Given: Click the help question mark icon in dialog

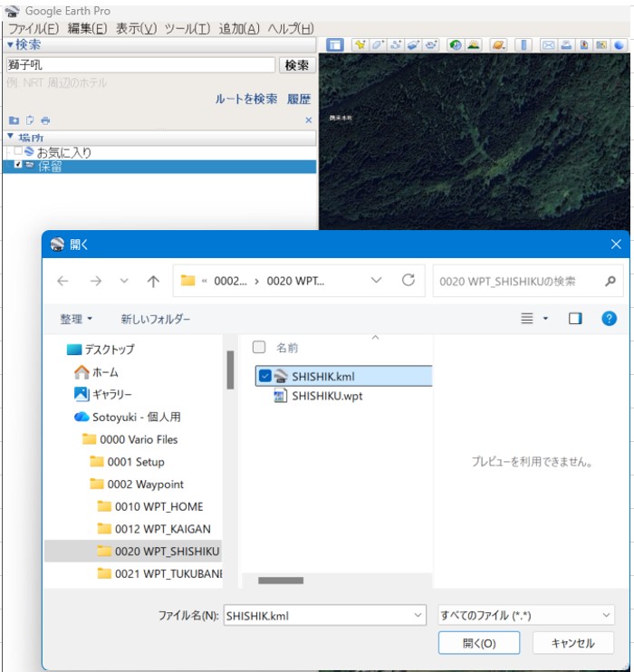Looking at the screenshot, I should pyautogui.click(x=609, y=319).
